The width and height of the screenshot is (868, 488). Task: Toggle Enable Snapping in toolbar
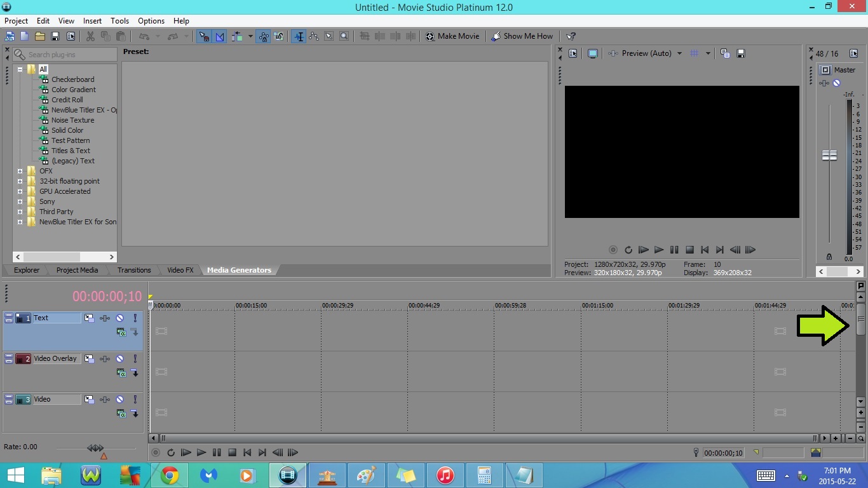(203, 36)
